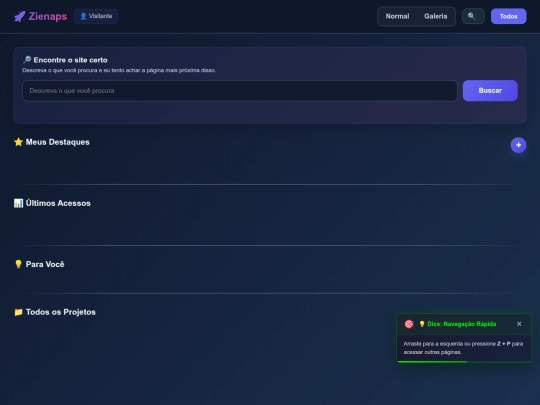Click the target icon in the tip popup

click(409, 324)
